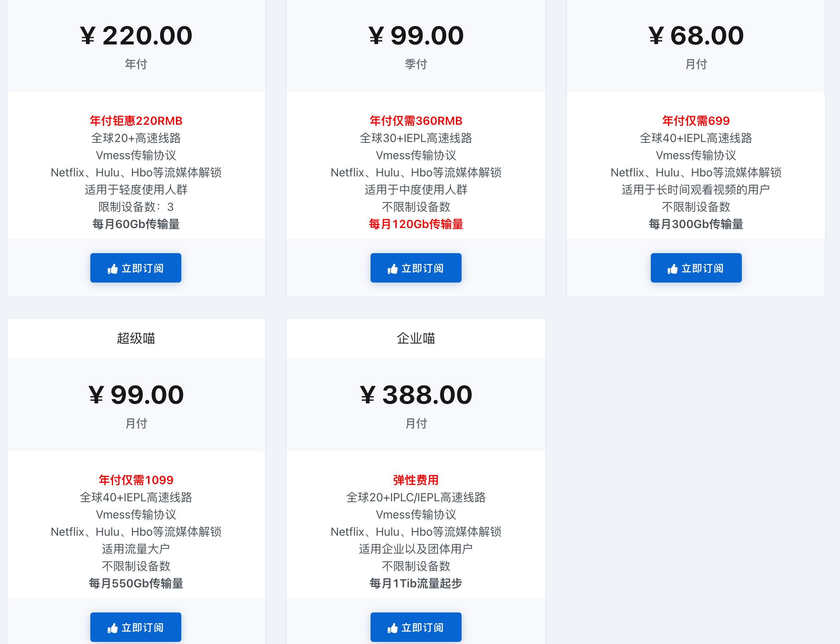
Task: Click the ¥ 388.00 price
Action: [416, 395]
